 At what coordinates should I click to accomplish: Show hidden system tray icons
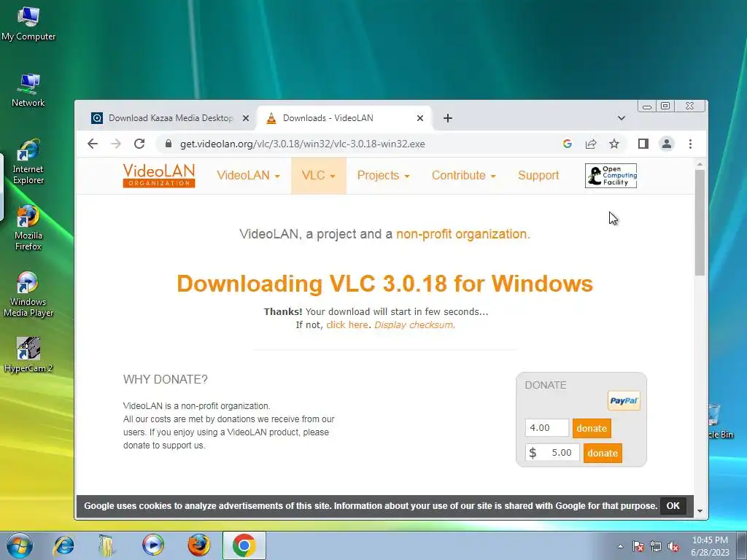point(620,546)
